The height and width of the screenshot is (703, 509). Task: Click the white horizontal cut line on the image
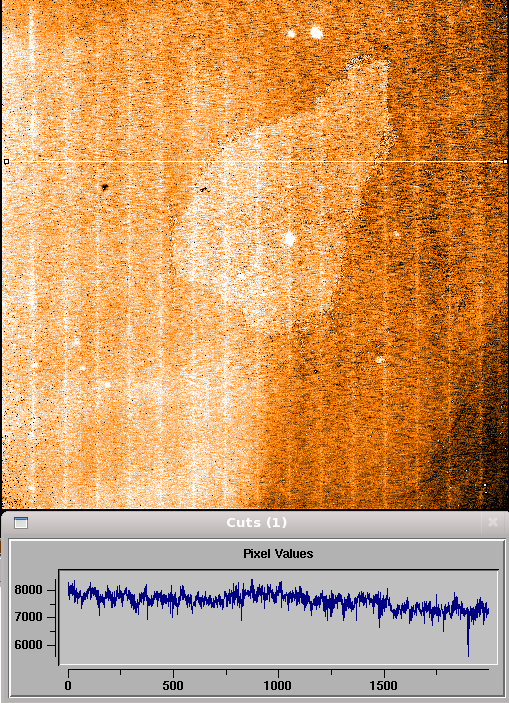[256, 161]
